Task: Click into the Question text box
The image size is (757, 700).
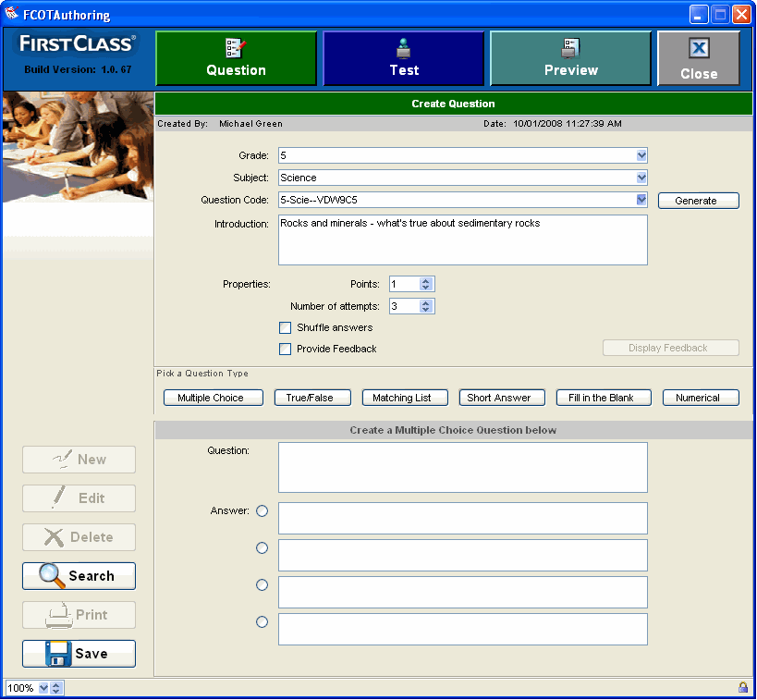Action: coord(462,467)
